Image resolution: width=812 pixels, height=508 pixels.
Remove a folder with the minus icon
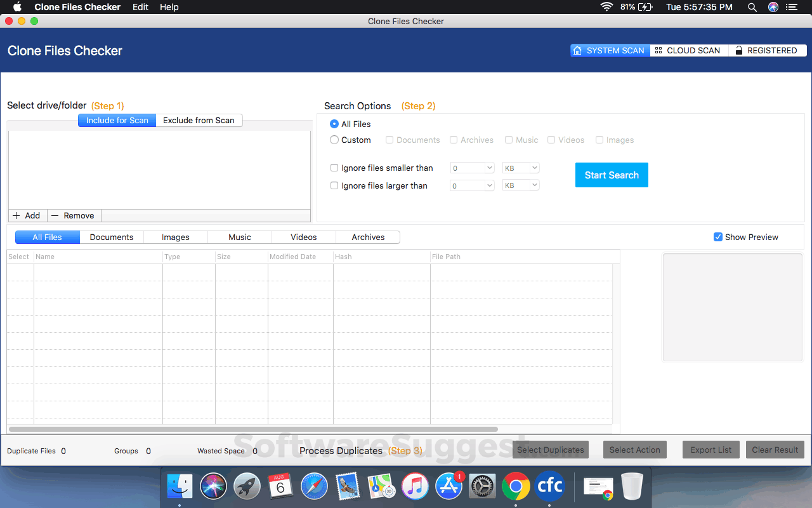point(56,215)
